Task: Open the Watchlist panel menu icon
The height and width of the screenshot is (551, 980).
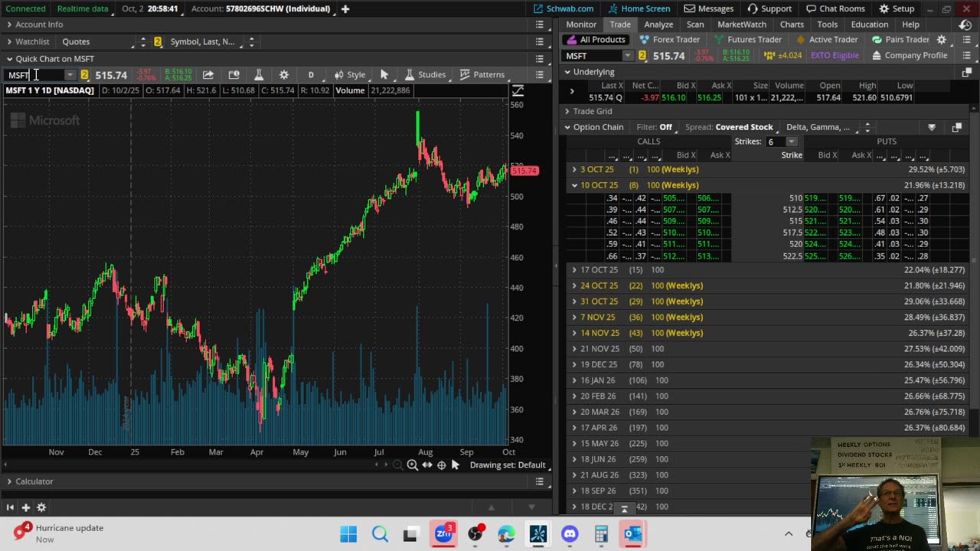Action: pyautogui.click(x=540, y=41)
